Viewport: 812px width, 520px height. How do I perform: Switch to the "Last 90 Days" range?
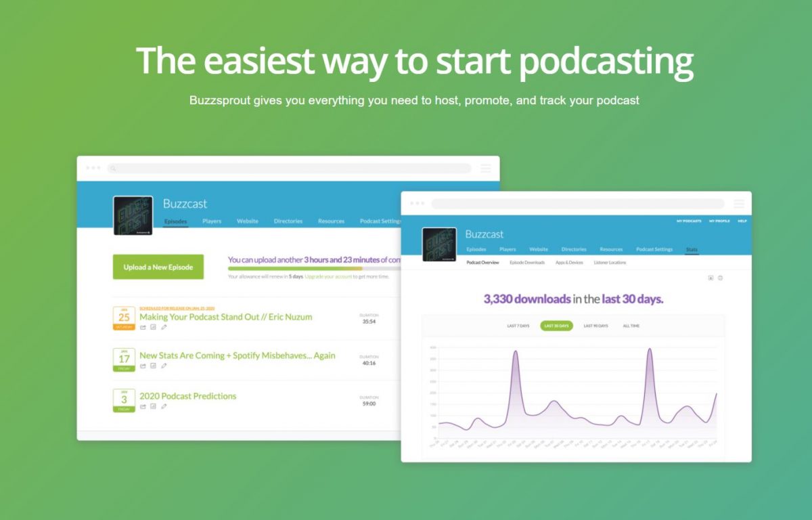pyautogui.click(x=596, y=326)
